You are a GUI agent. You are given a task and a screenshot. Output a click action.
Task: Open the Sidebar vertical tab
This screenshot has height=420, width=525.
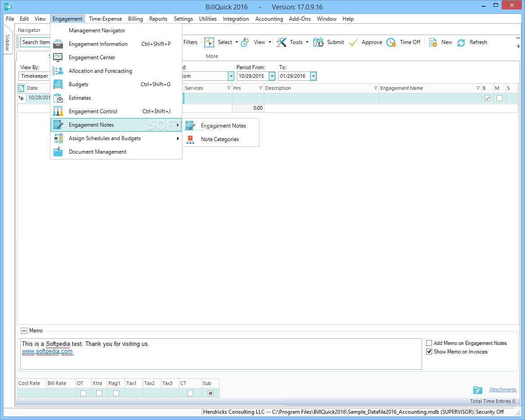(x=8, y=43)
